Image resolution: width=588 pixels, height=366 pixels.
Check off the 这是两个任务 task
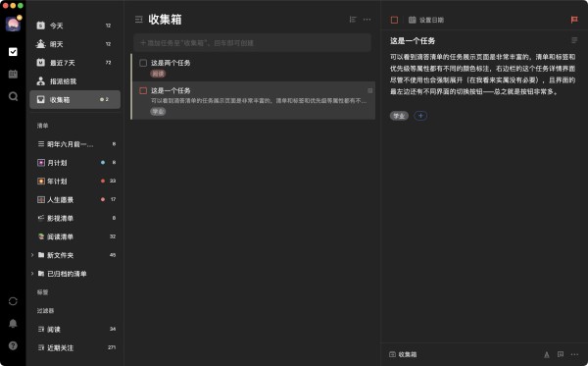pyautogui.click(x=143, y=63)
